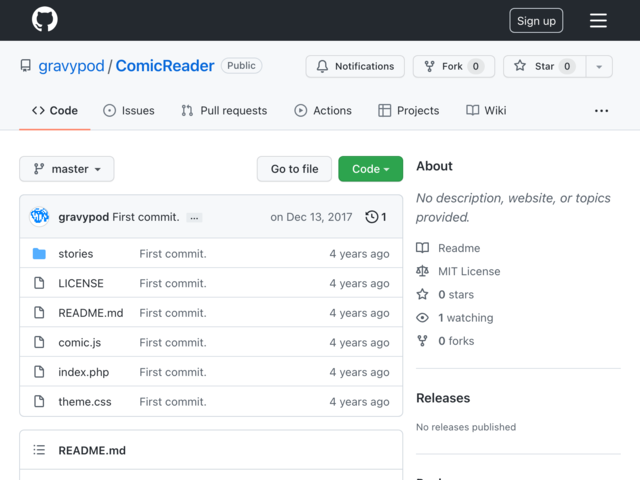View commit history clock icon
This screenshot has width=640, height=480.
click(x=376, y=217)
